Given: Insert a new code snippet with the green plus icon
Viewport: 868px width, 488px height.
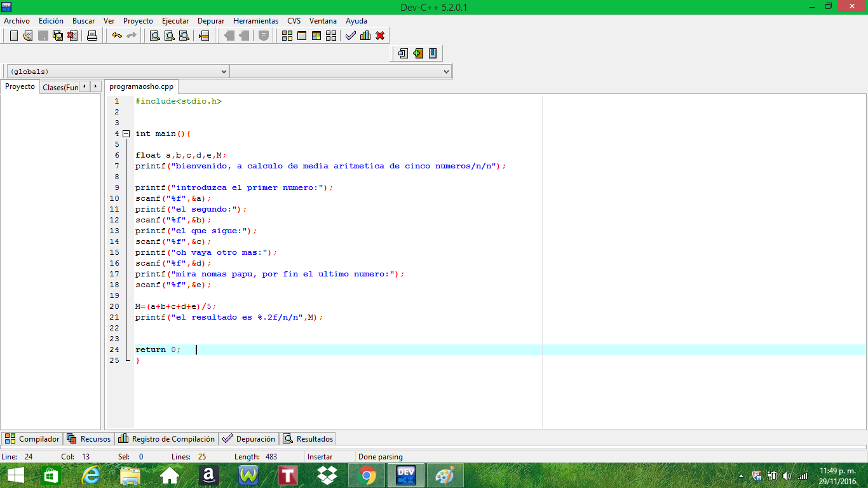Looking at the screenshot, I should coord(417,53).
